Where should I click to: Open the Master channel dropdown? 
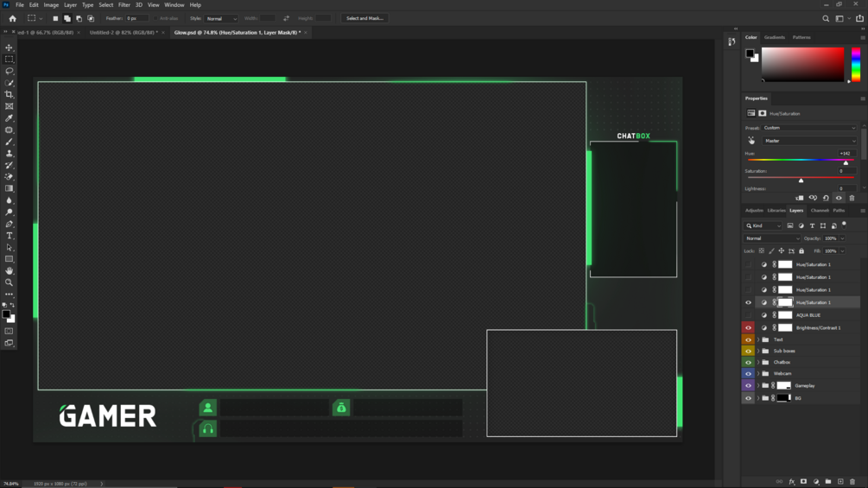[809, 141]
